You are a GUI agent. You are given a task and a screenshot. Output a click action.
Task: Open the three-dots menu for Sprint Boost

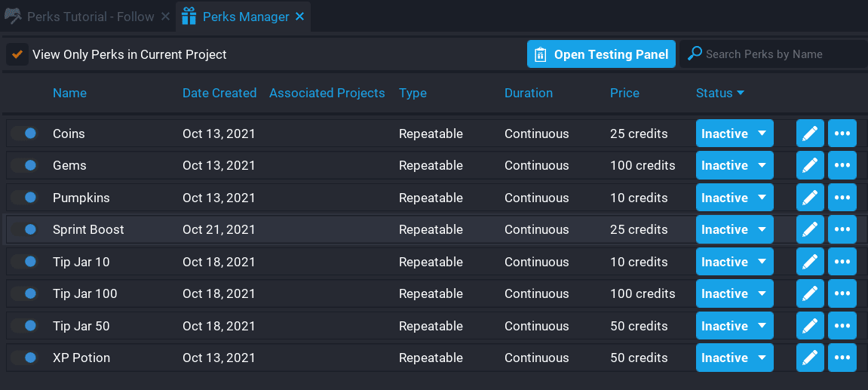click(x=842, y=229)
